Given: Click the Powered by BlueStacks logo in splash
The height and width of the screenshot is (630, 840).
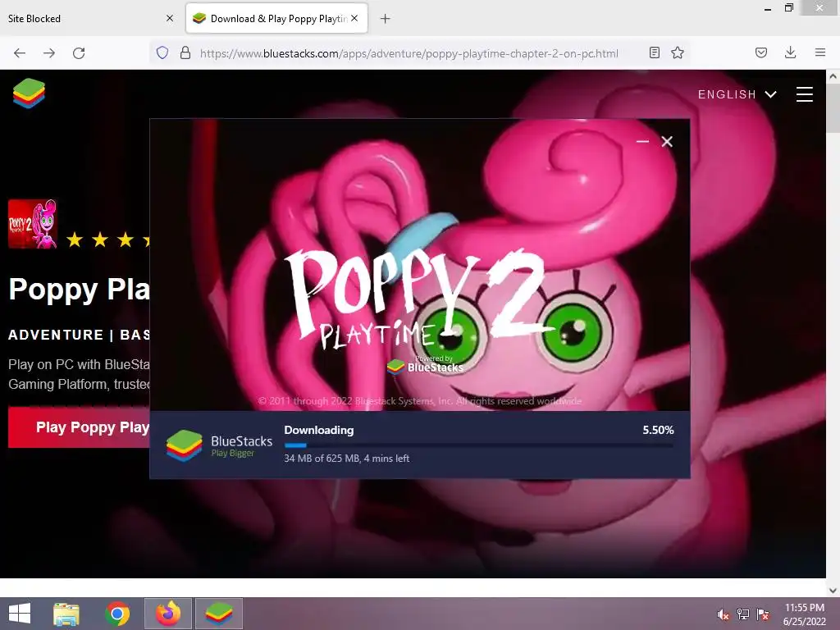Looking at the screenshot, I should click(426, 364).
